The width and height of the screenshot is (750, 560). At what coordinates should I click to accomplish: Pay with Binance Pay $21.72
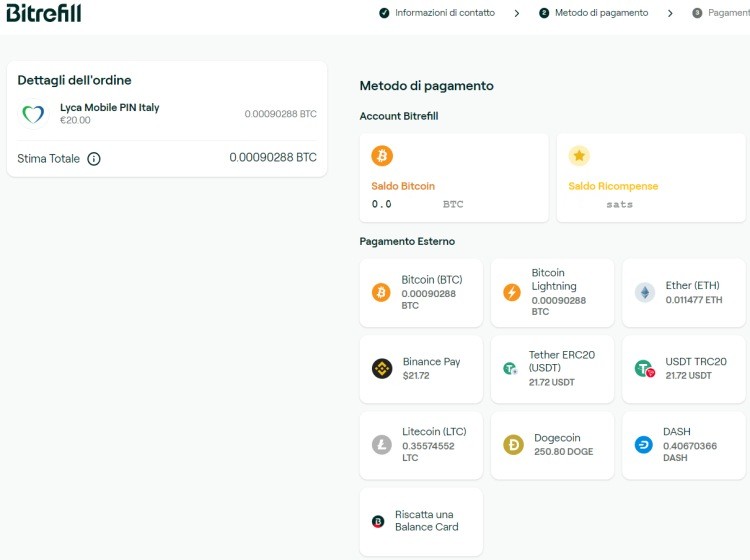point(421,369)
